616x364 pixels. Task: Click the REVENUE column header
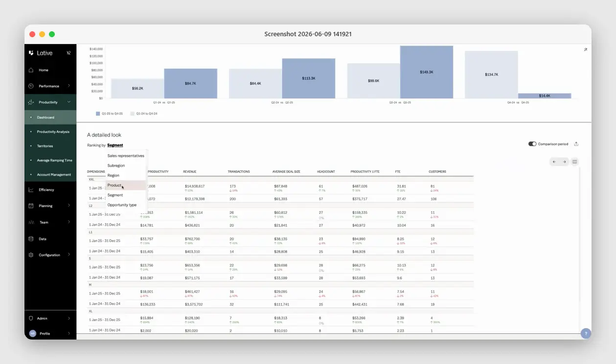(x=189, y=172)
